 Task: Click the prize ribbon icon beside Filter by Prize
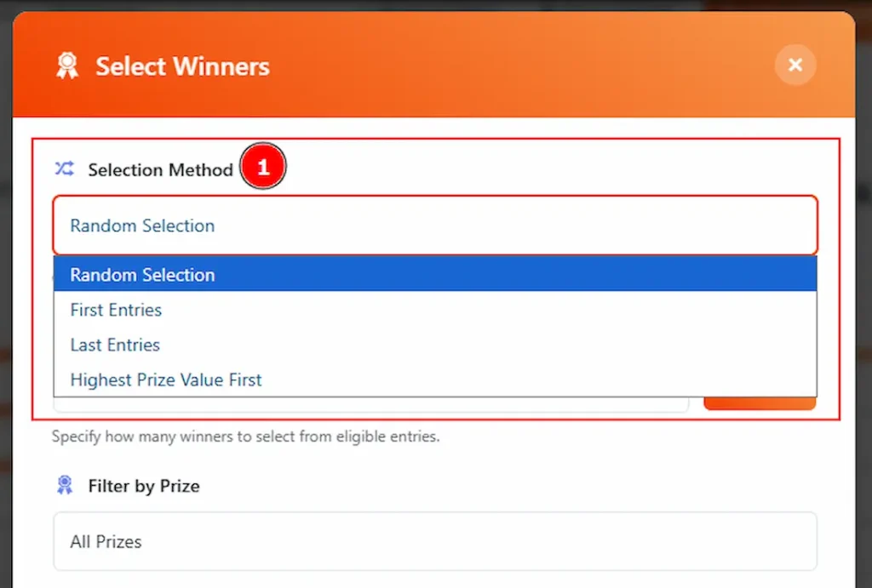pos(66,485)
